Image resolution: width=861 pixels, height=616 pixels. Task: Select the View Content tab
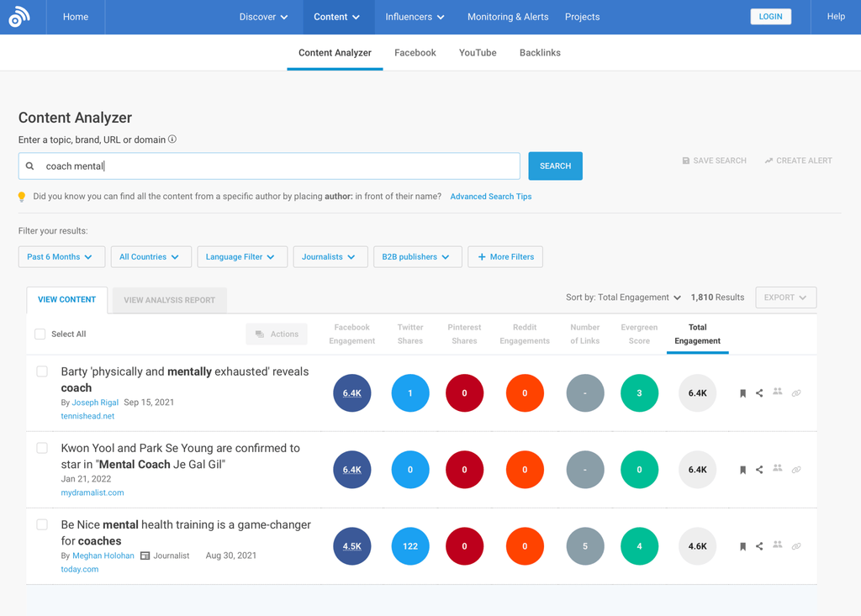pyautogui.click(x=67, y=300)
